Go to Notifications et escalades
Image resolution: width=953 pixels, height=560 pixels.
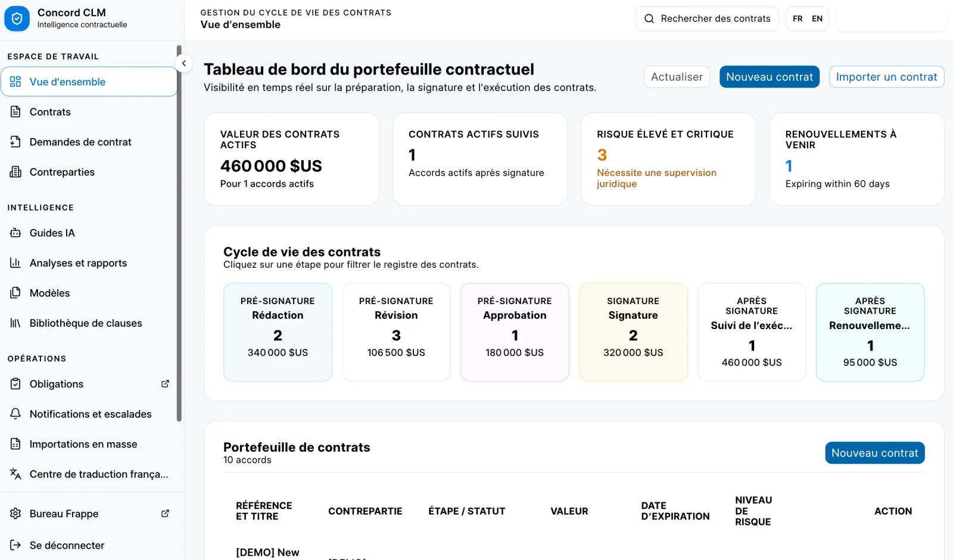tap(89, 414)
